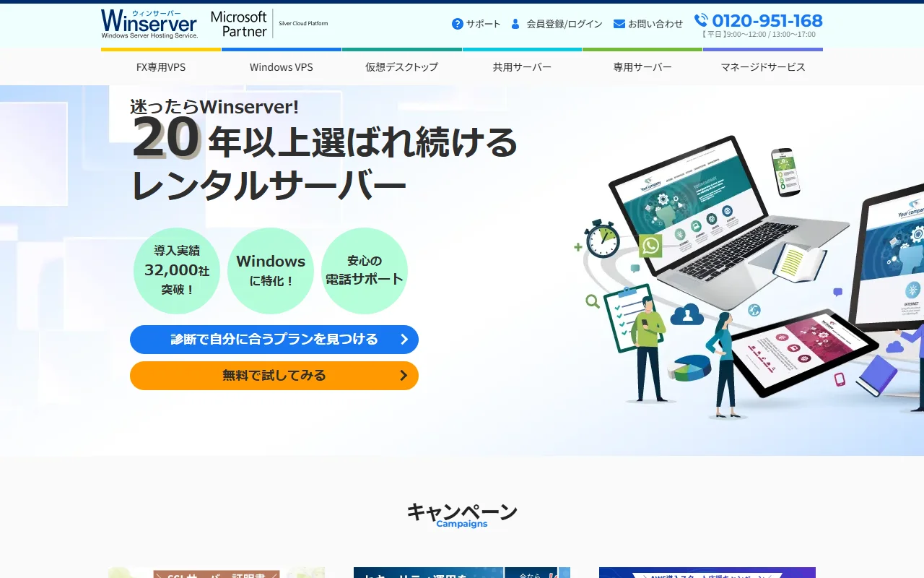Open the 共用サーバー menu
This screenshot has width=924, height=578.
[522, 67]
